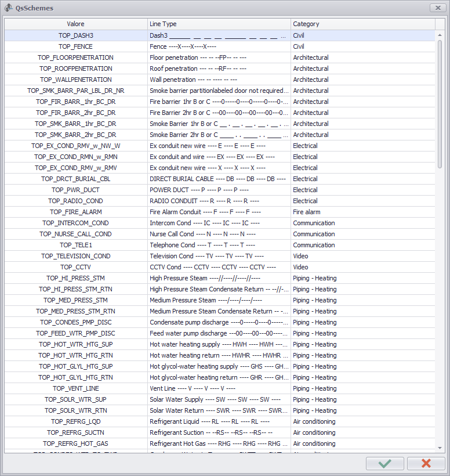Click the QsSchemes title bar app icon

point(9,8)
